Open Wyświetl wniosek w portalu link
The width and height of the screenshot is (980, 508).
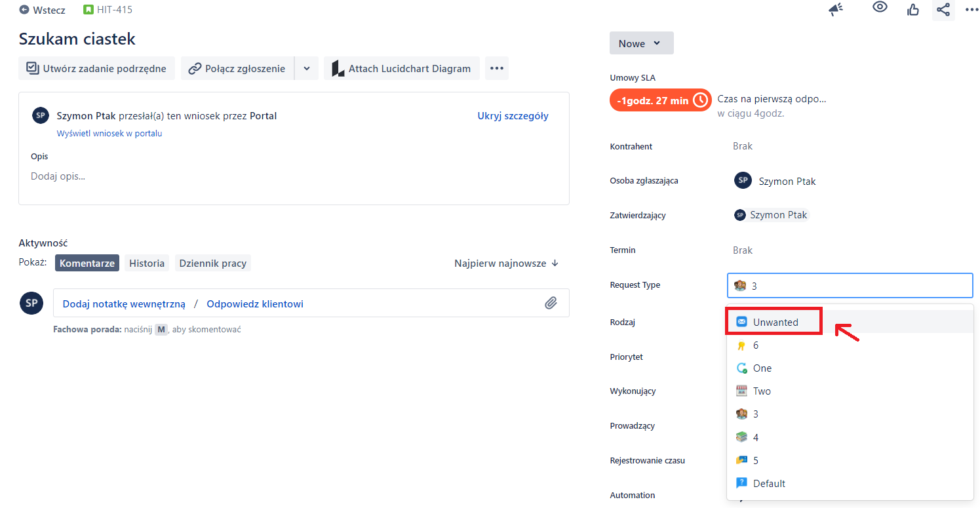(x=109, y=133)
